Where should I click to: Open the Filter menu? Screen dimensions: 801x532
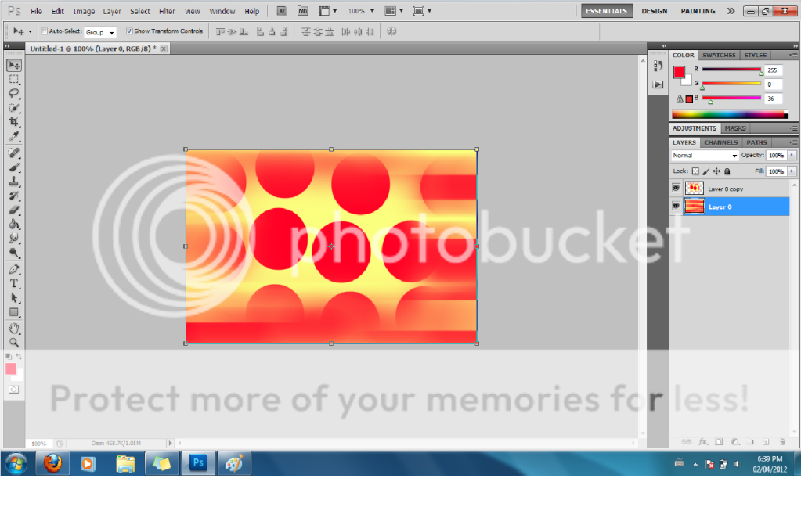coord(167,12)
